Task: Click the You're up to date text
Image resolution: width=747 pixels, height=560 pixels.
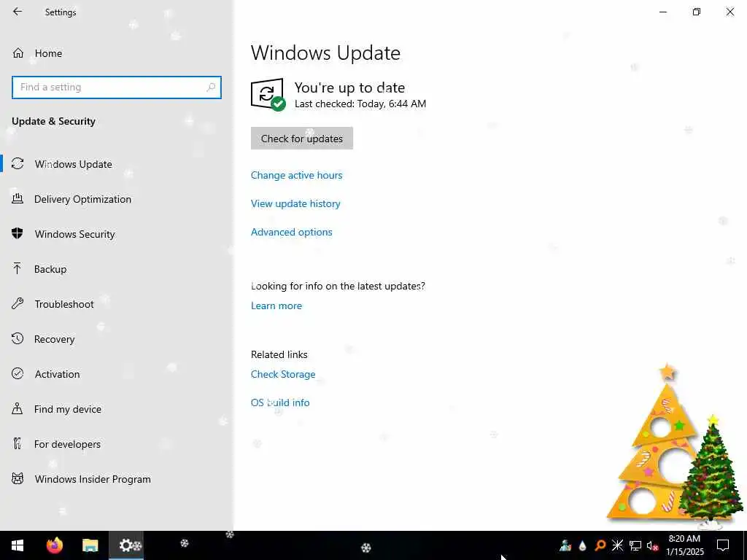Action: [x=349, y=87]
